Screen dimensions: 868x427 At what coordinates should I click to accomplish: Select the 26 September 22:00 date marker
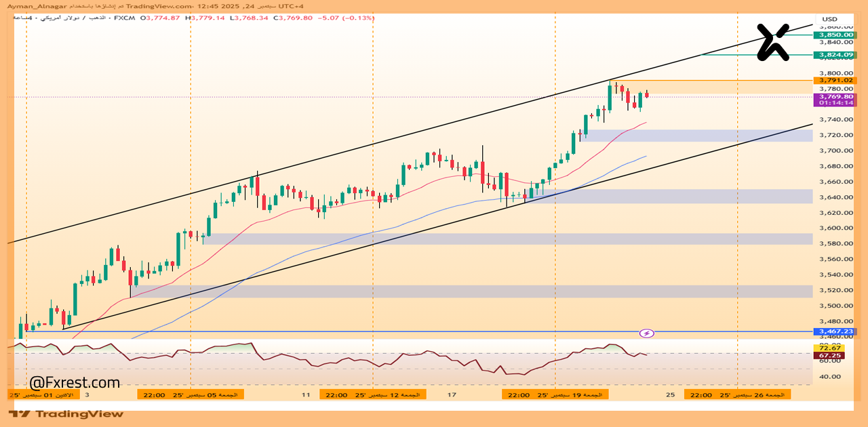[x=737, y=394]
